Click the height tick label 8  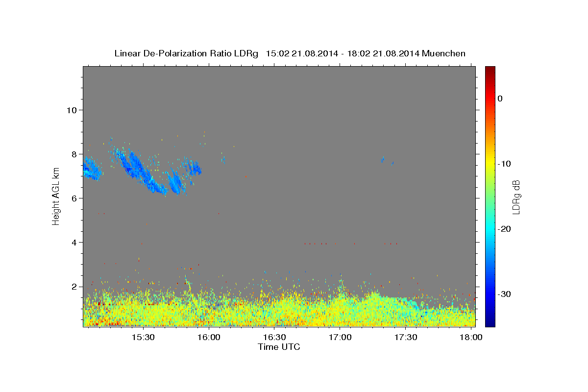(x=74, y=154)
